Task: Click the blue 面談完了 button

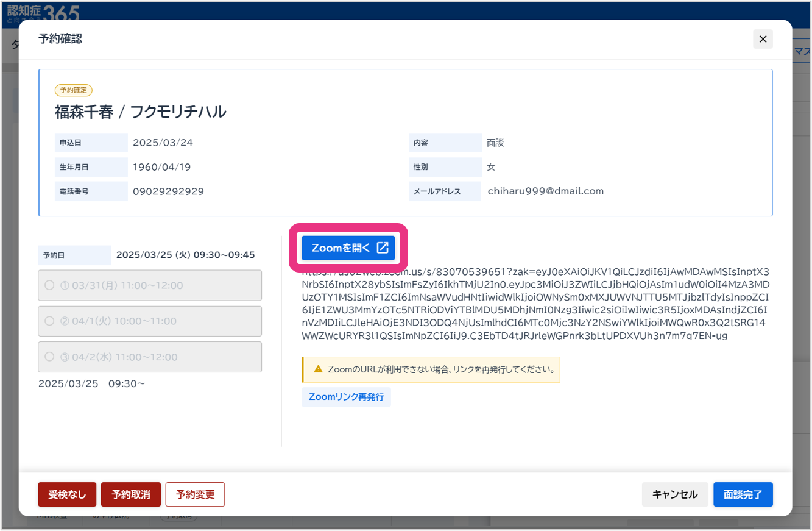Action: [x=743, y=494]
